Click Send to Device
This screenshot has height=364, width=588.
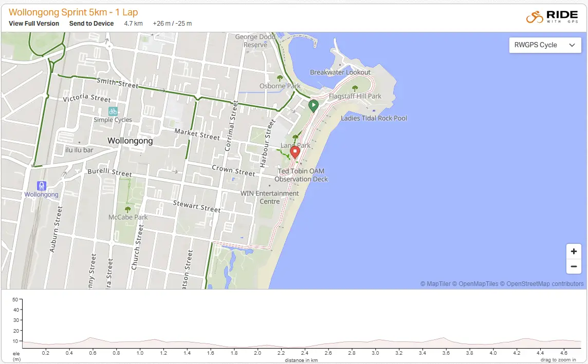pos(91,23)
